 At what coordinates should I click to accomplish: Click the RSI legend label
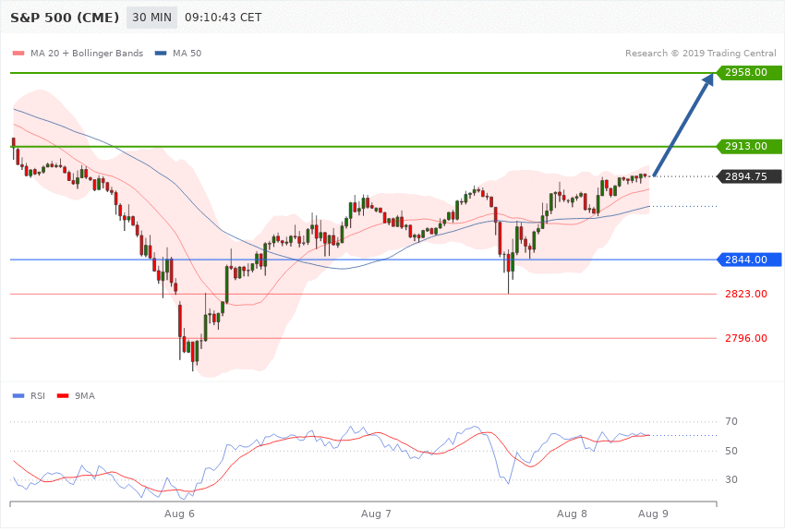point(38,396)
